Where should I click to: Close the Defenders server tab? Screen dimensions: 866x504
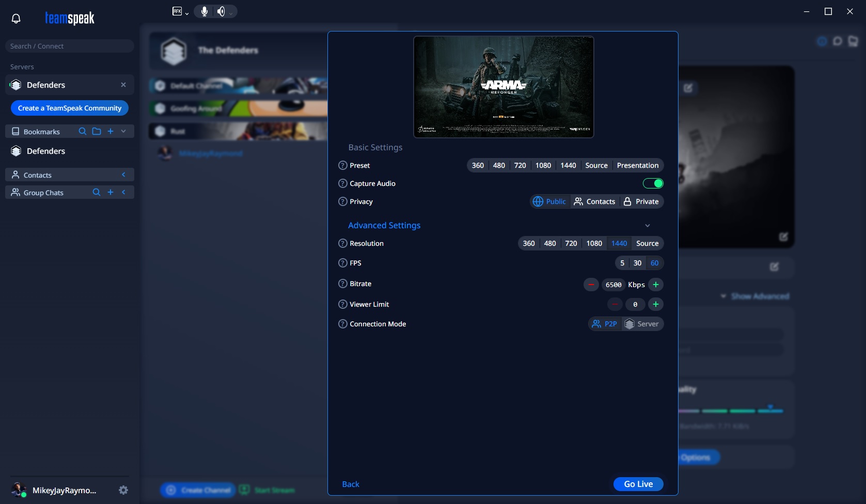tap(123, 85)
